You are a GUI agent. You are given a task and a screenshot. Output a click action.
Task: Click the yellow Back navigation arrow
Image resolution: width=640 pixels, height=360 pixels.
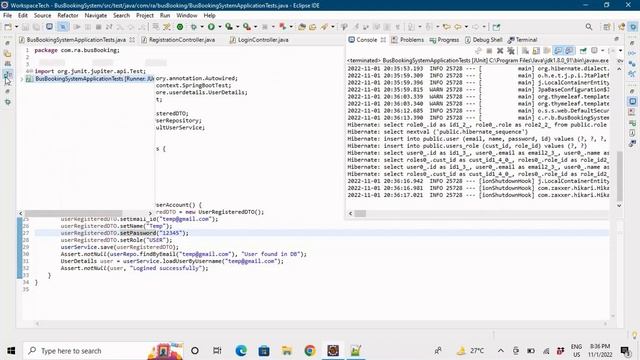[x=458, y=27]
